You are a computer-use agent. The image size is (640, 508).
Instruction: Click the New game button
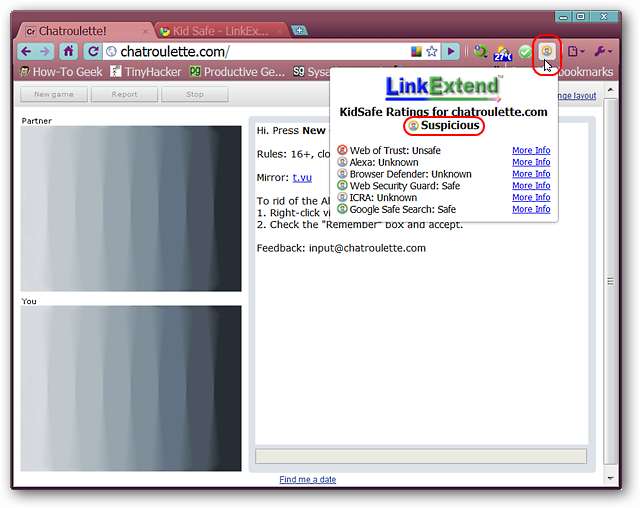tap(54, 94)
